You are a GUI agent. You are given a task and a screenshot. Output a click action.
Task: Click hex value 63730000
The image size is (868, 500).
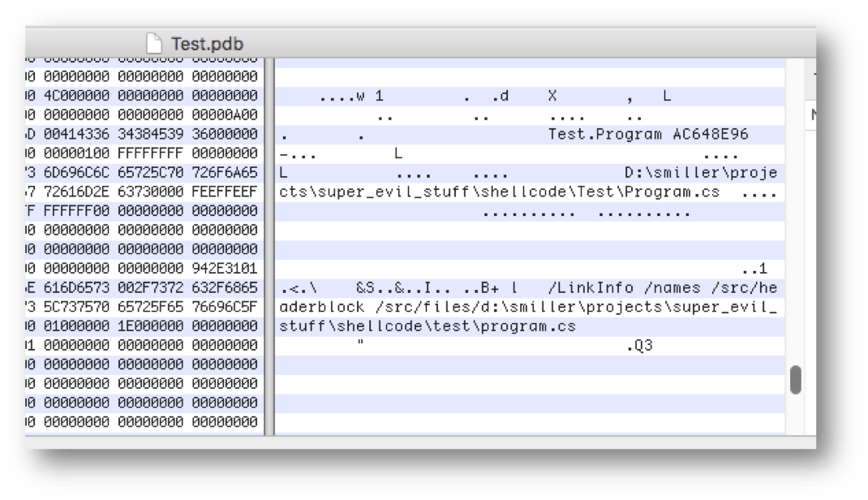[x=151, y=192]
